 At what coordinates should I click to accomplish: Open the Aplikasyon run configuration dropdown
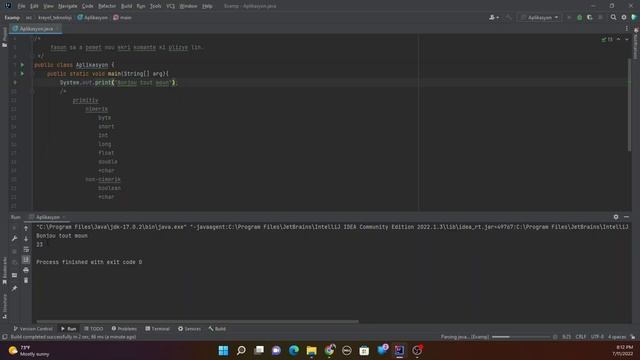coord(540,18)
